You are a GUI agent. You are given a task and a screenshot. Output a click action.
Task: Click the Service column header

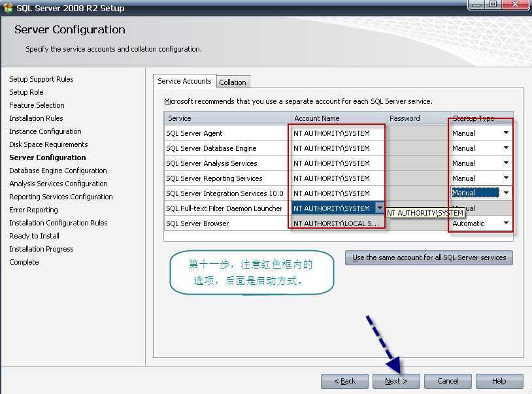pyautogui.click(x=227, y=118)
